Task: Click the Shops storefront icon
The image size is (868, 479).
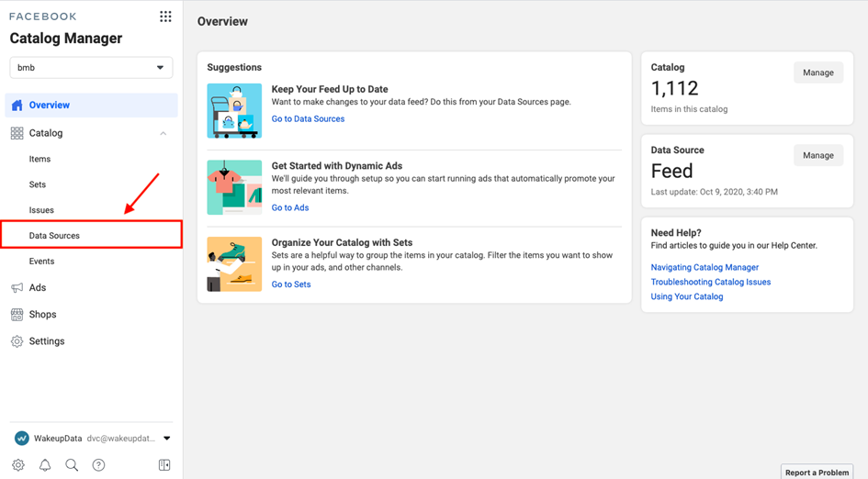Action: click(x=17, y=315)
